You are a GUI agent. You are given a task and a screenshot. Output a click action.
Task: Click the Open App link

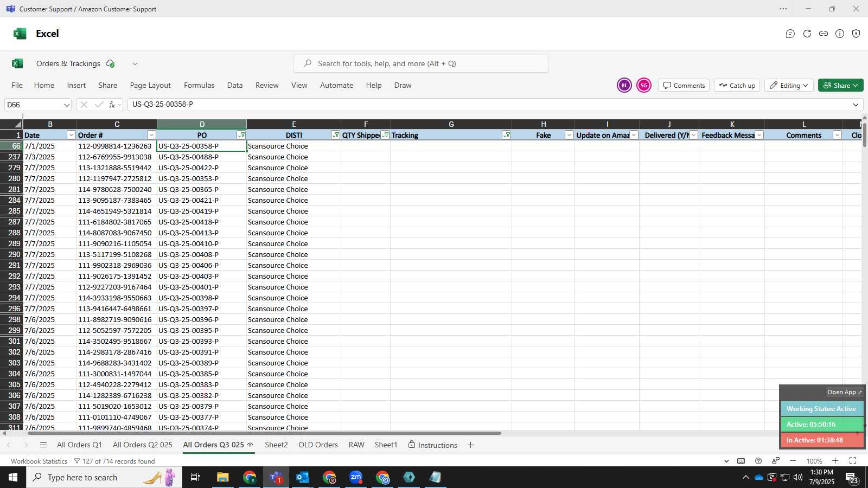[845, 392]
